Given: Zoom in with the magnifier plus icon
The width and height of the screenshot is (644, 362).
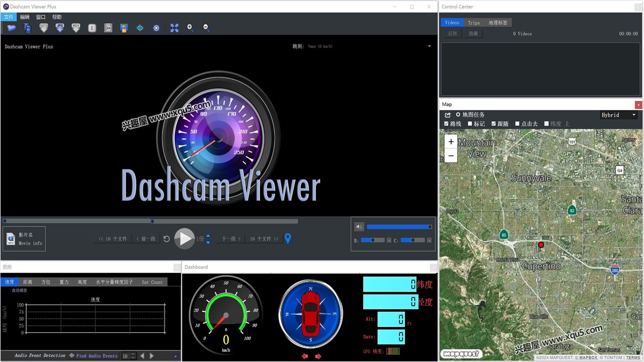Looking at the screenshot, I should (190, 28).
